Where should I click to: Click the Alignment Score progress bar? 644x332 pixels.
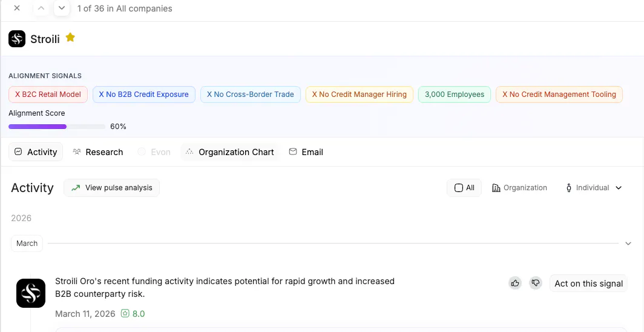57,127
